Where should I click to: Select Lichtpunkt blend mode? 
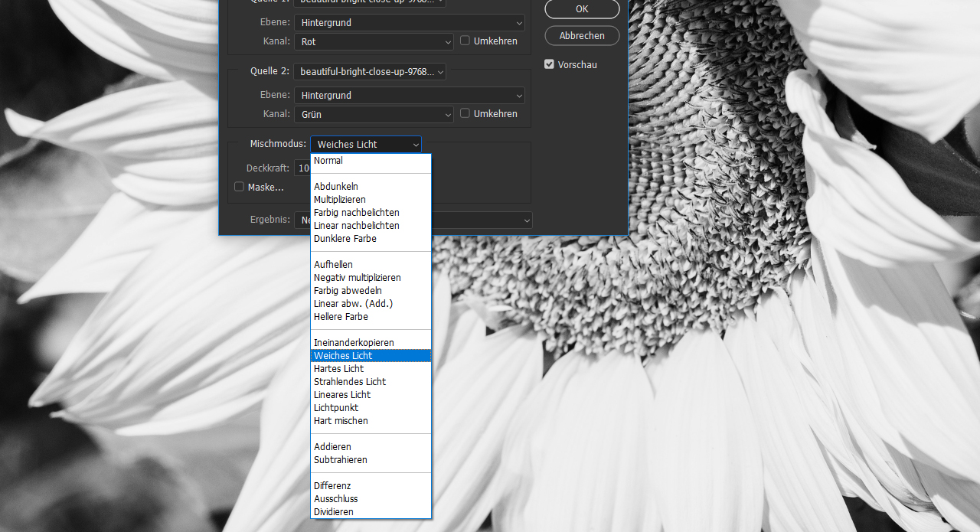[x=371, y=408]
